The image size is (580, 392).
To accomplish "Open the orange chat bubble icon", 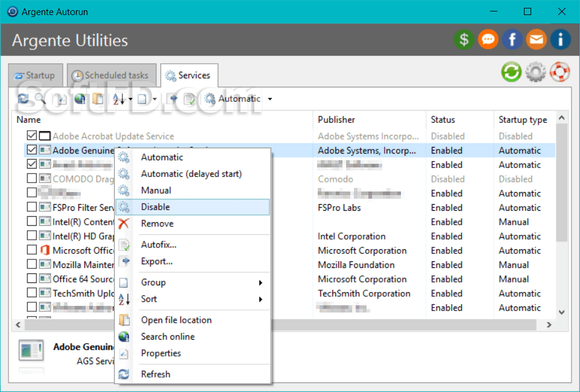I will pyautogui.click(x=488, y=39).
